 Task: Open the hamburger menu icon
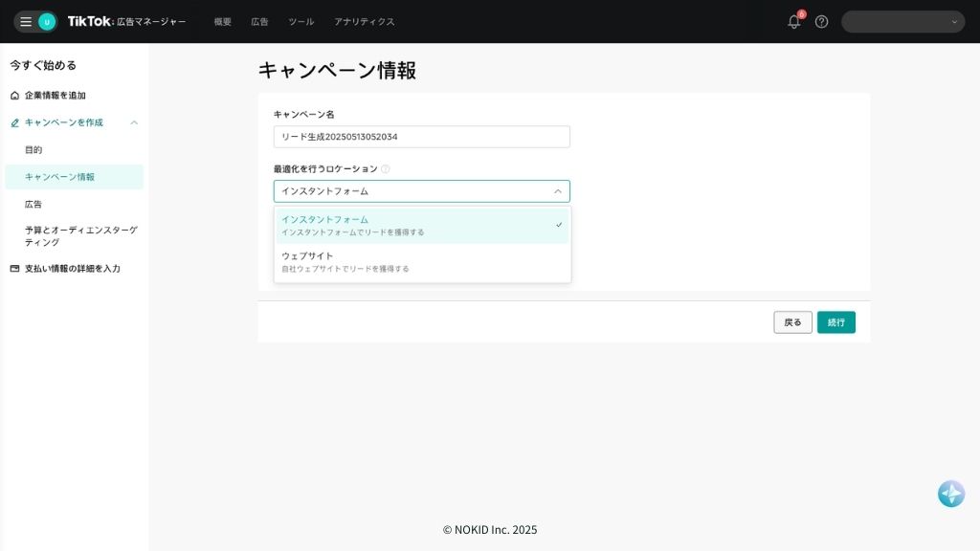click(x=26, y=22)
